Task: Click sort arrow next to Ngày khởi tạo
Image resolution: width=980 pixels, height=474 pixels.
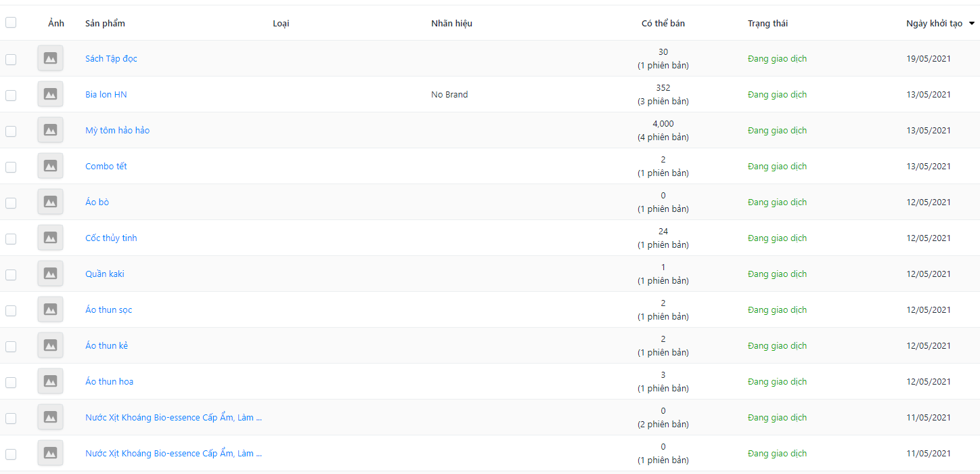Action: (x=972, y=24)
